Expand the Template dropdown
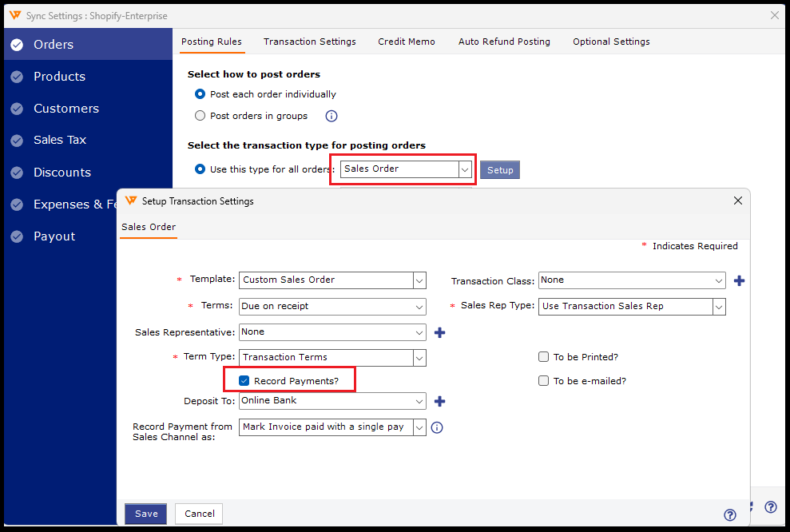 pyautogui.click(x=419, y=280)
